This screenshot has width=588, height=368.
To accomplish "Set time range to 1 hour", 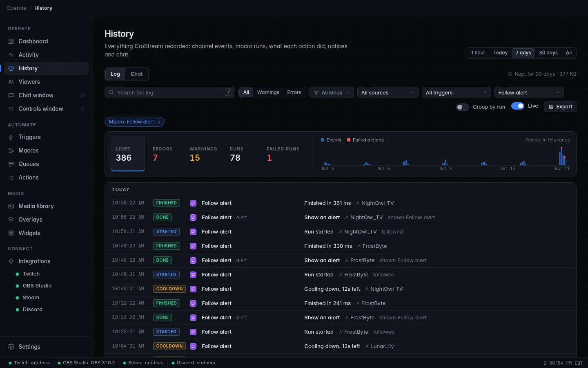I will coord(478,53).
